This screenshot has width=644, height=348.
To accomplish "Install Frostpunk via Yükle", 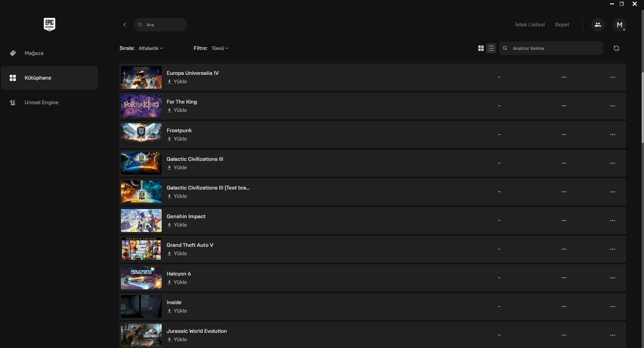I will click(x=177, y=139).
